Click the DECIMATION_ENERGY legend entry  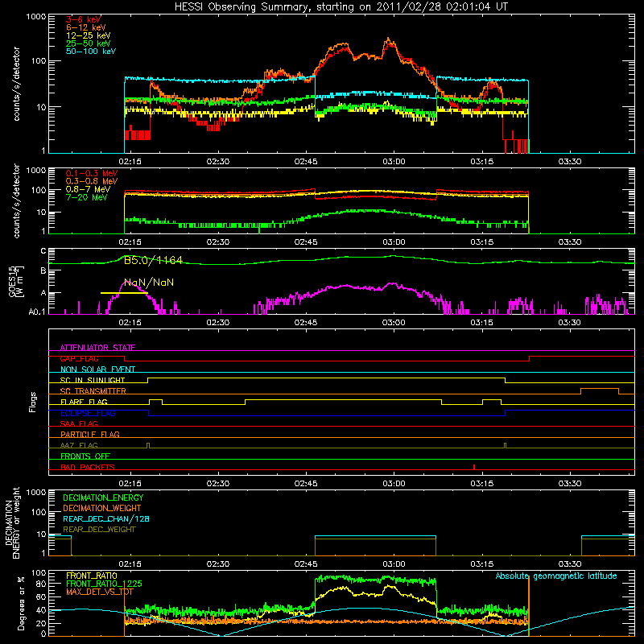pos(103,497)
